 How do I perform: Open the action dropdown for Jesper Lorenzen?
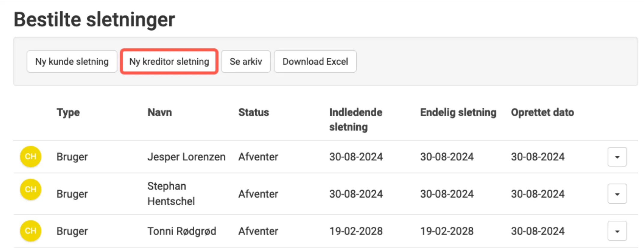[617, 157]
